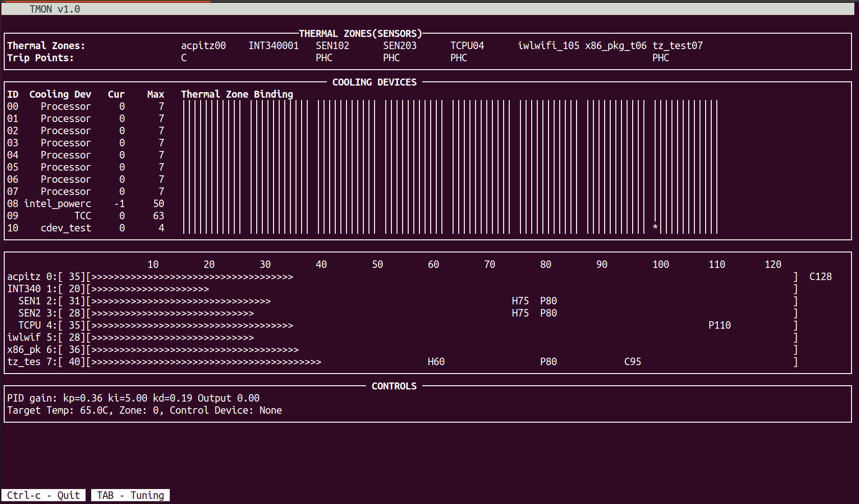Click the Max column header
This screenshot has height=504, width=859.
[x=156, y=94]
